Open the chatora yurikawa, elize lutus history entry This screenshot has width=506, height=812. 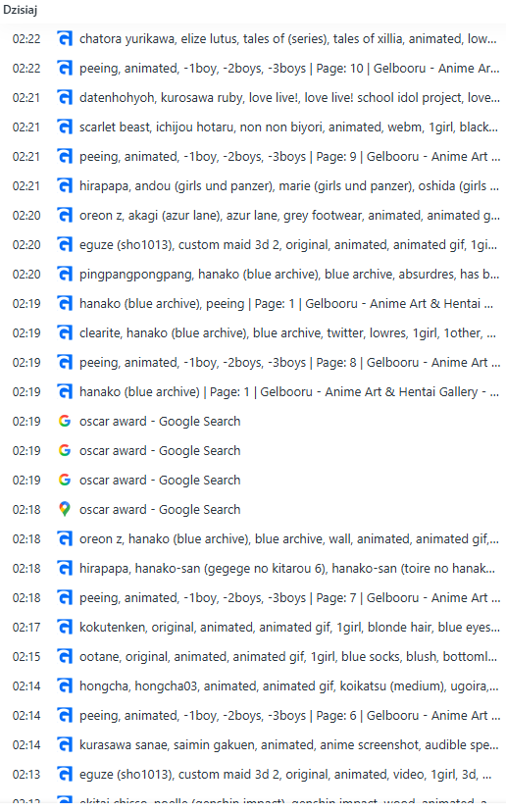click(x=287, y=39)
